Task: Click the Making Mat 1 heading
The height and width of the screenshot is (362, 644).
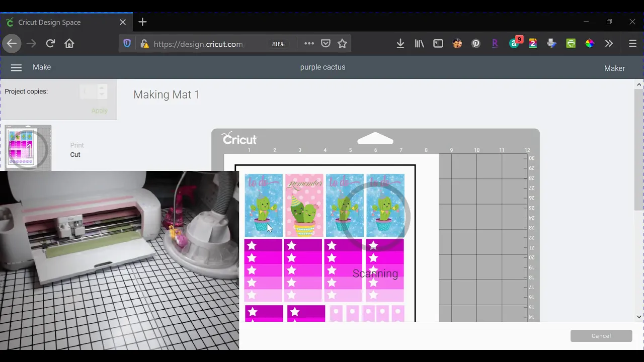Action: pyautogui.click(x=167, y=95)
